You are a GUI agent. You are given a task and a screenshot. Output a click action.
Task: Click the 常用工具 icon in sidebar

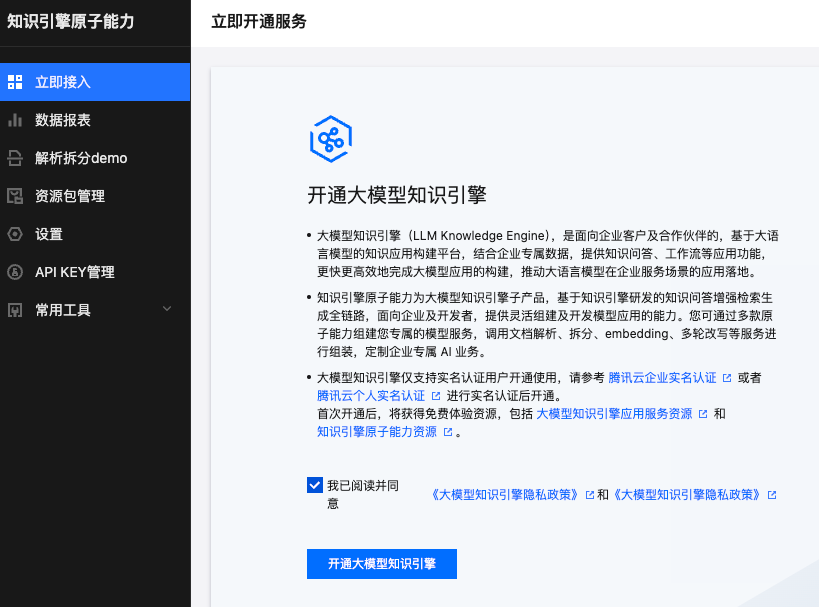click(x=15, y=310)
